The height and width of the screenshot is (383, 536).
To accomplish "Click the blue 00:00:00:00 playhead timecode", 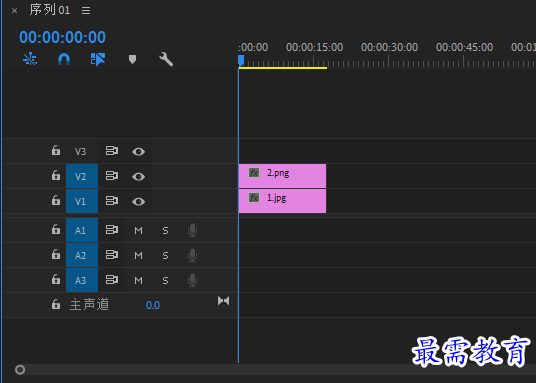I will (x=62, y=37).
